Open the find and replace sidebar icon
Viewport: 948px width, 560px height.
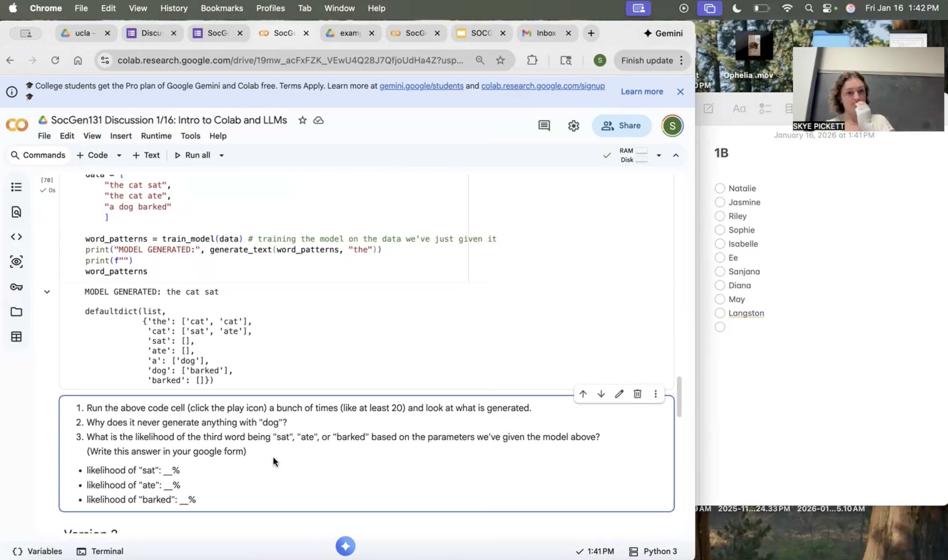pyautogui.click(x=16, y=212)
